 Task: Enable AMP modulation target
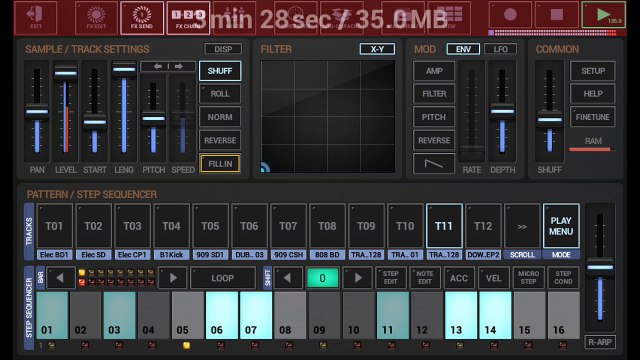point(433,71)
